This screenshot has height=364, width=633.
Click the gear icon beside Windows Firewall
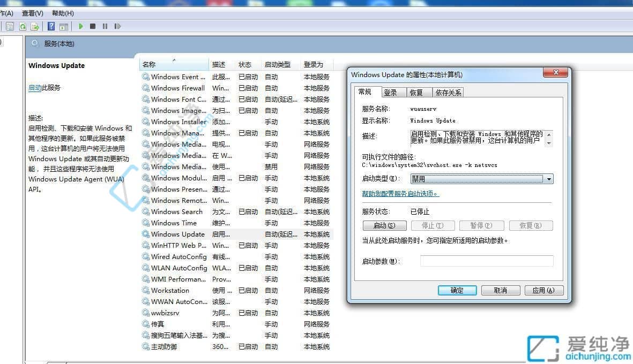[145, 88]
